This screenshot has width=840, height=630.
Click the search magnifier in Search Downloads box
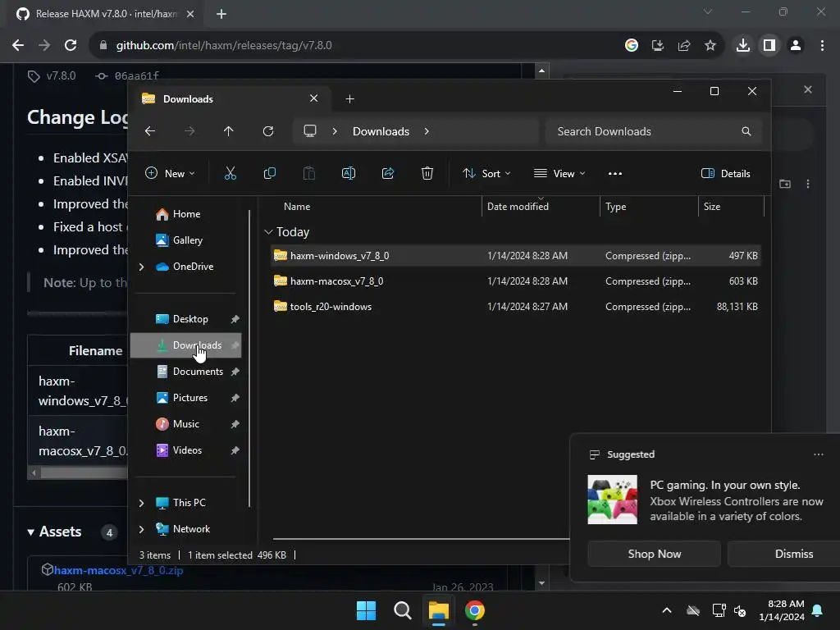click(746, 131)
